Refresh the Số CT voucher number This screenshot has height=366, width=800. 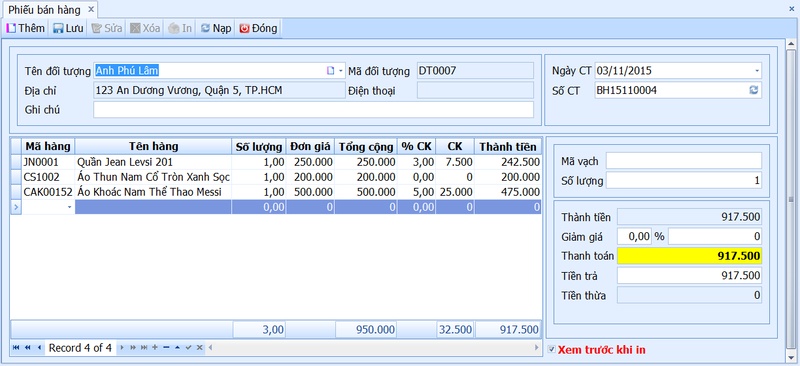tap(754, 90)
